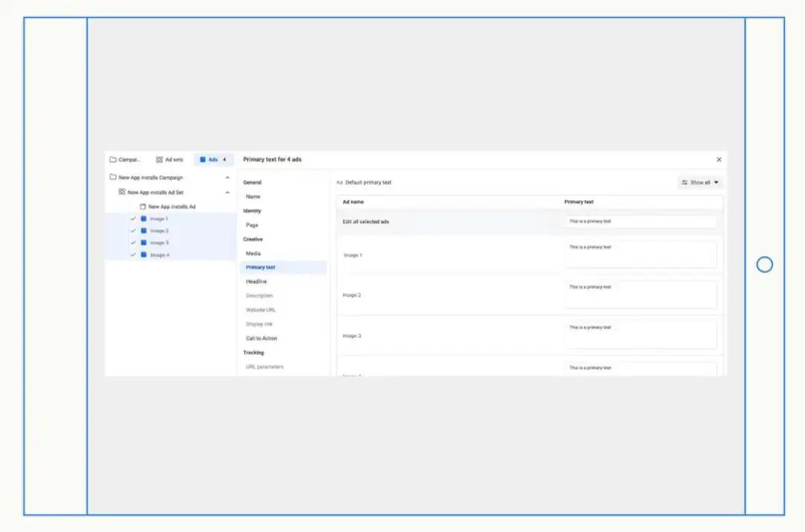The width and height of the screenshot is (805, 532).
Task: Open the Call to Action section
Action: 262,338
